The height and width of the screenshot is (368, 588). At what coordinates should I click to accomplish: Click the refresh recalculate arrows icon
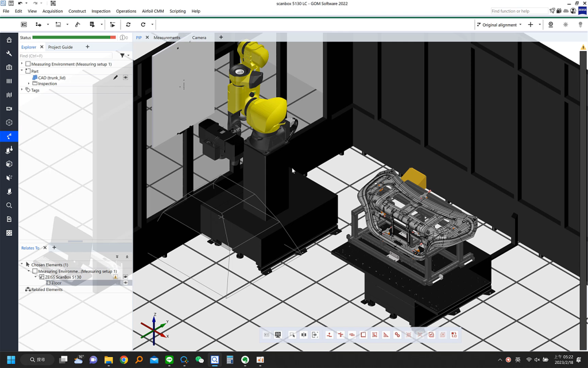coord(128,24)
